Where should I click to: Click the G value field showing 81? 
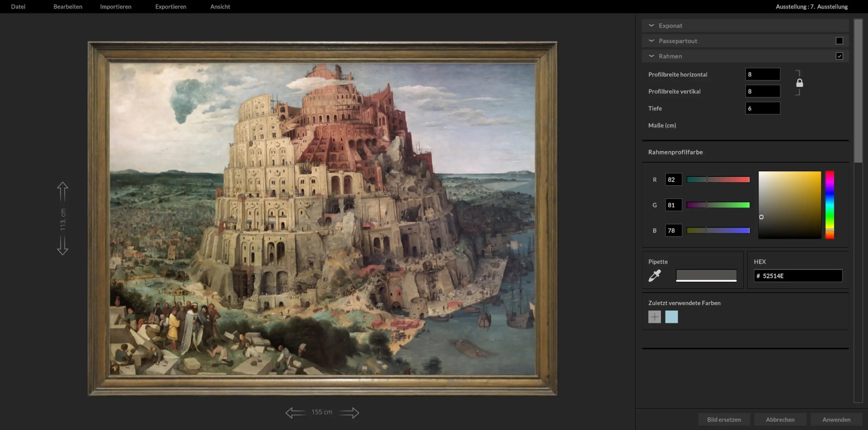[674, 205]
